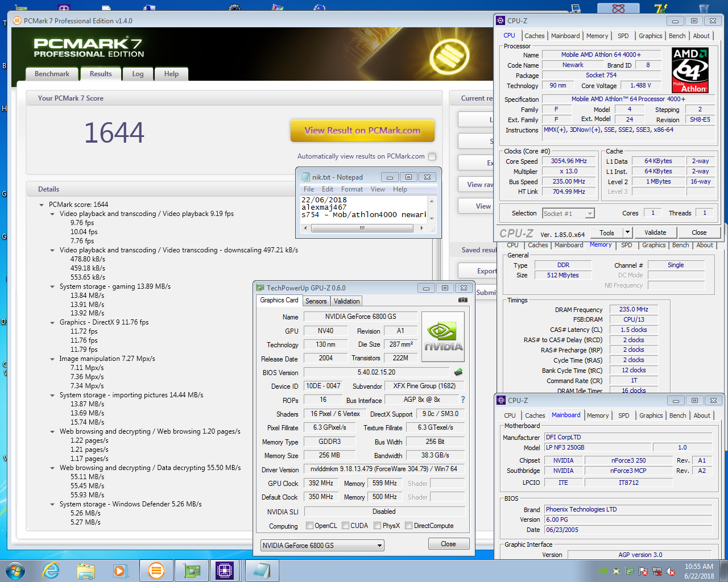Viewport: 728px width, 582px height.
Task: Click the CPU-Z Validate button
Action: pos(655,232)
